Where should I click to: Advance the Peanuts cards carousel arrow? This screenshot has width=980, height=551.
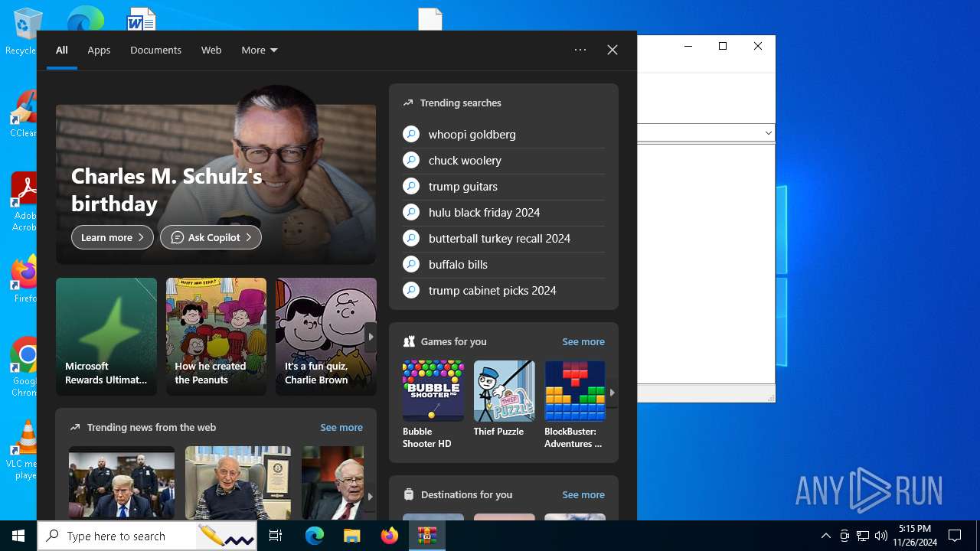[x=371, y=337]
